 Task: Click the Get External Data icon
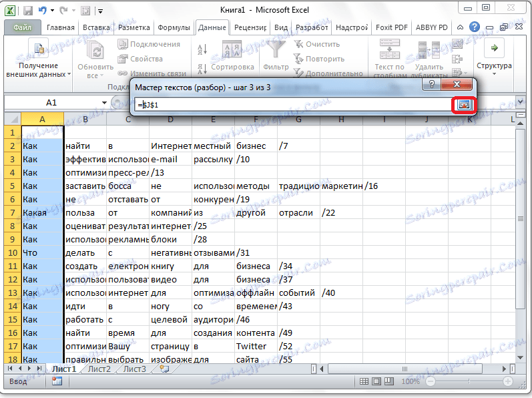tap(38, 49)
